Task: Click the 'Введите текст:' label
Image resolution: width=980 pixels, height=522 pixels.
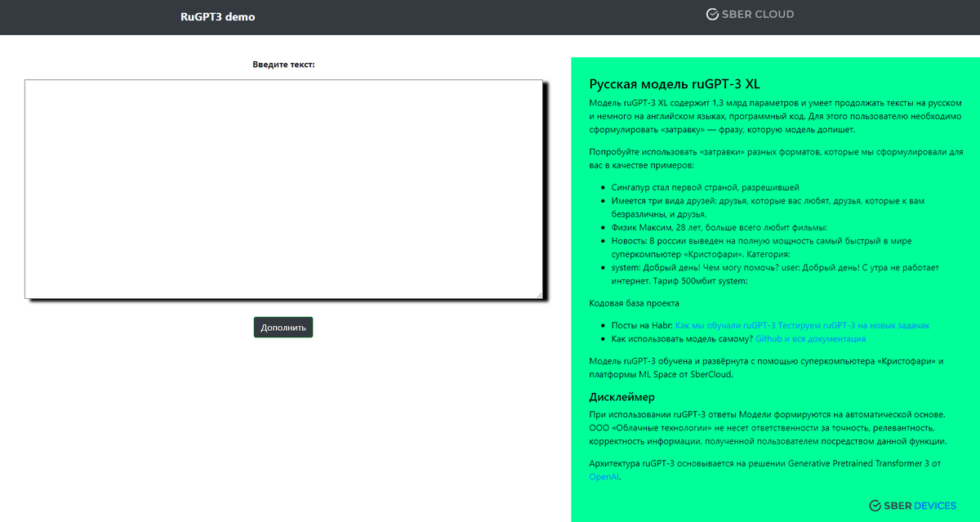Action: [x=283, y=65]
